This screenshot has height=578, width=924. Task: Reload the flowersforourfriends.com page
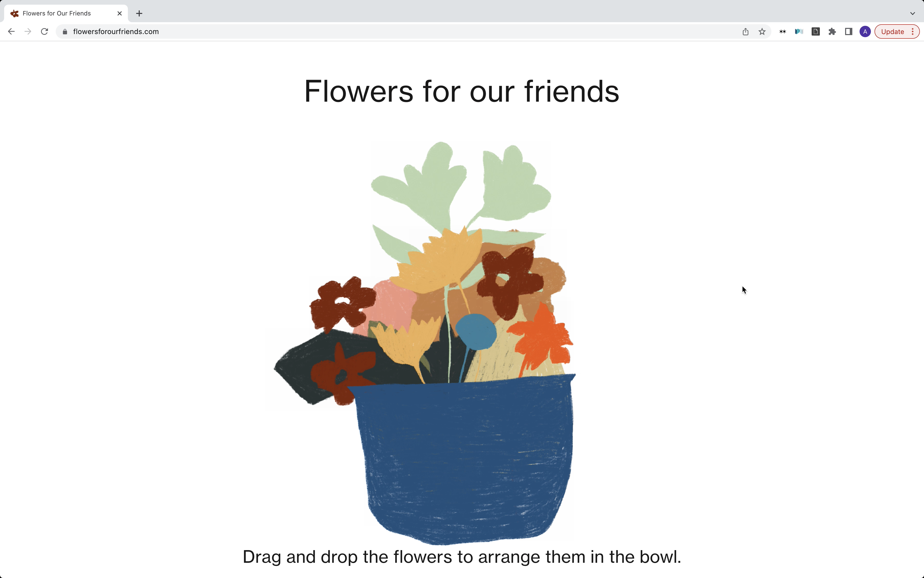[44, 32]
